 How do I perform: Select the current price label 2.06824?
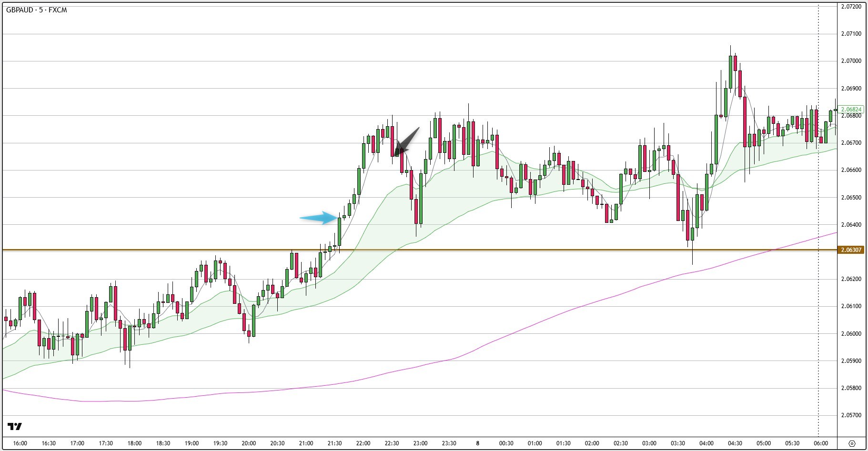(852, 109)
